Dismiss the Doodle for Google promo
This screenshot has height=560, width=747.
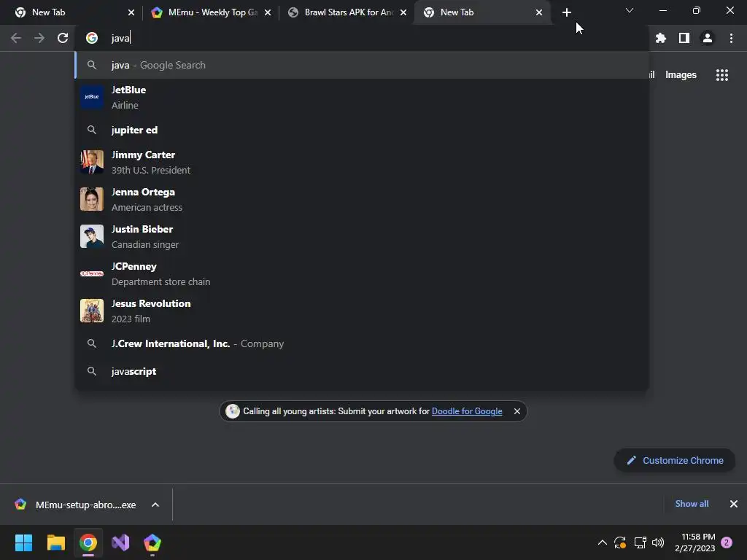(517, 411)
